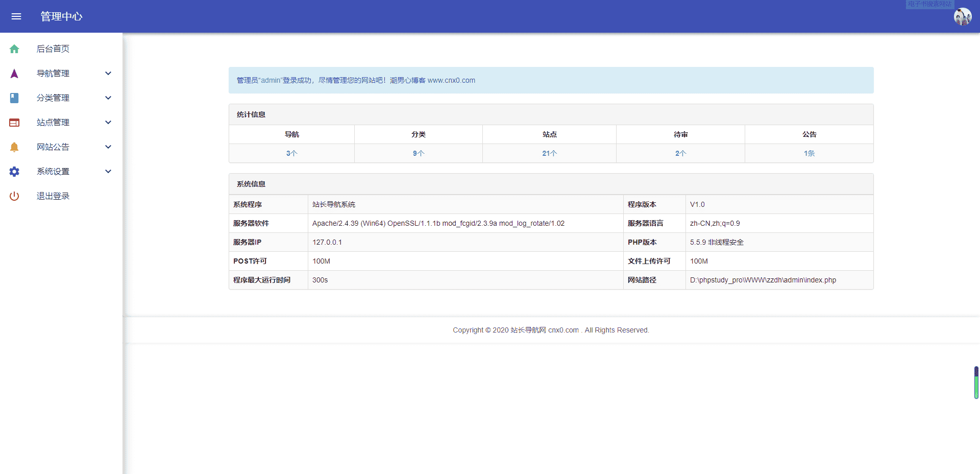Expand the 系统设置 chevron

coord(108,172)
